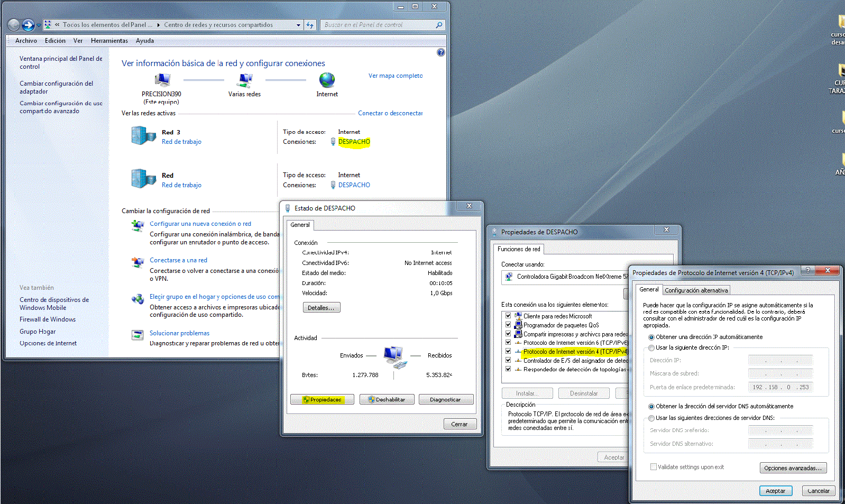
Task: Click the Respondedor de detección de topologías icon
Action: (518, 370)
